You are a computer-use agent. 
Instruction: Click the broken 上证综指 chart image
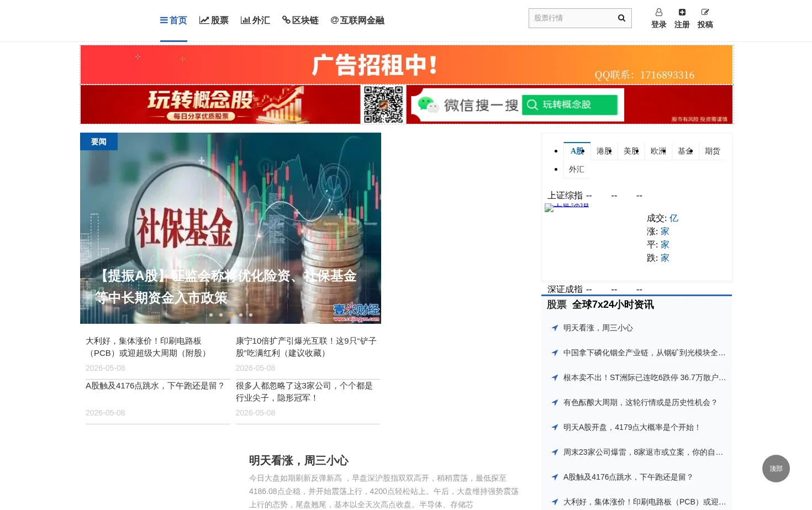click(567, 208)
